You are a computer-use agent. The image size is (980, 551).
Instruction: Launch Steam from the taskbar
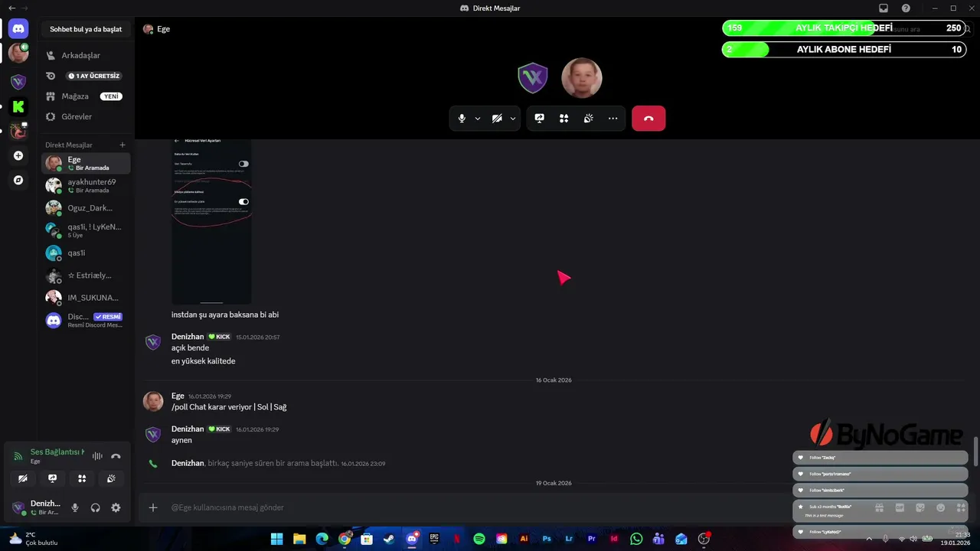click(390, 539)
